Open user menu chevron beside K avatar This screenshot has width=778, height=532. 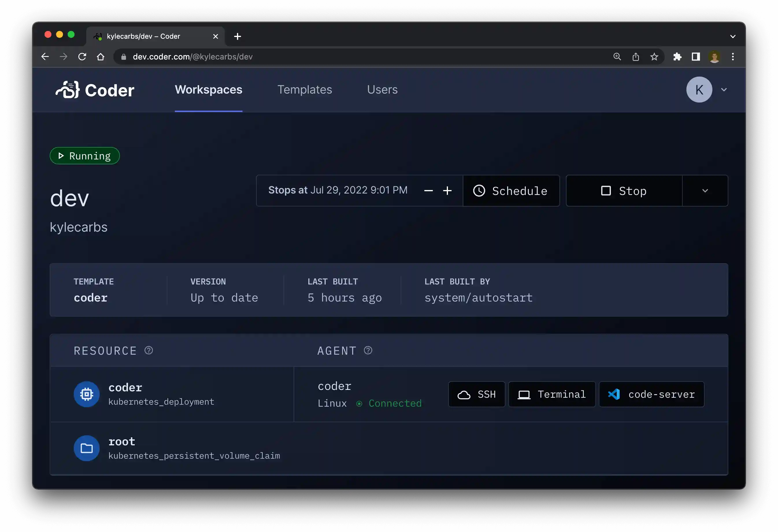tap(724, 90)
